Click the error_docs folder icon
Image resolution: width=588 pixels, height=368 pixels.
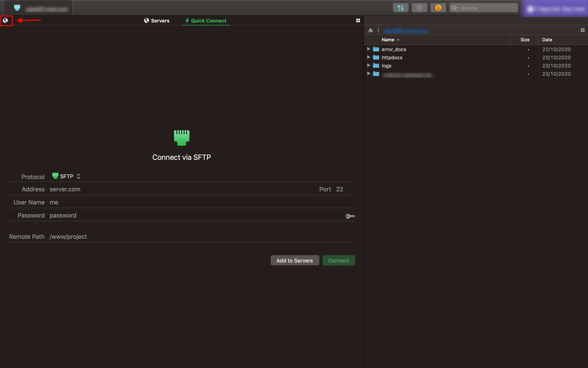pos(376,49)
